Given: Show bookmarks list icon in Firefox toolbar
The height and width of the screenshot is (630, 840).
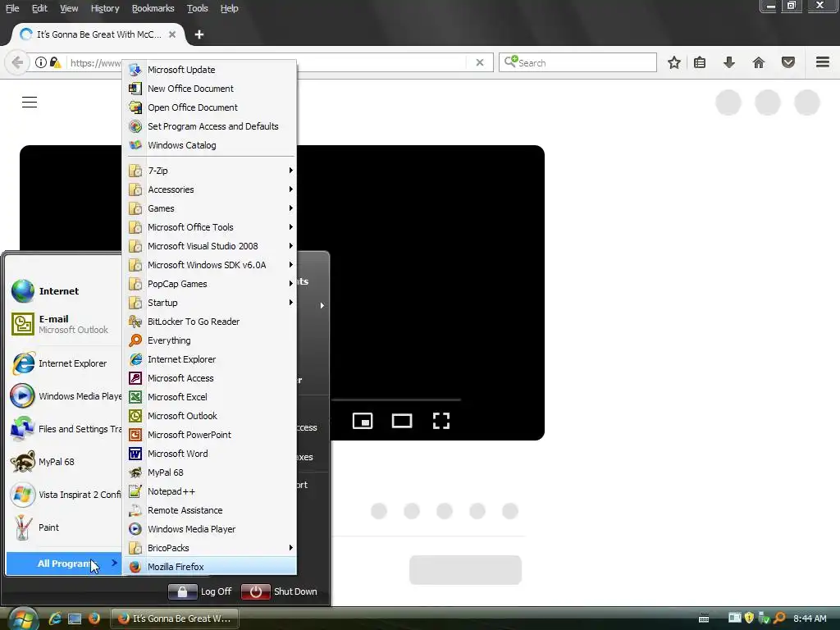Looking at the screenshot, I should tap(700, 62).
